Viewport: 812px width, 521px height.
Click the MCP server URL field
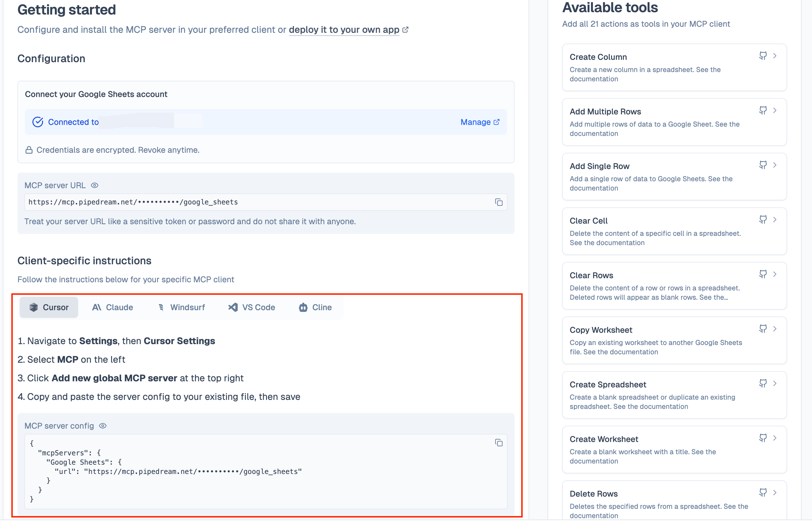point(257,202)
